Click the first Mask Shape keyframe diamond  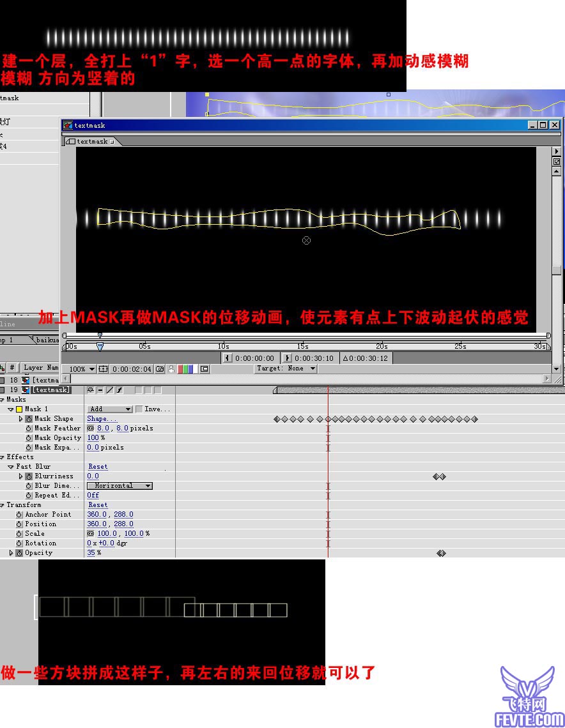click(x=277, y=420)
